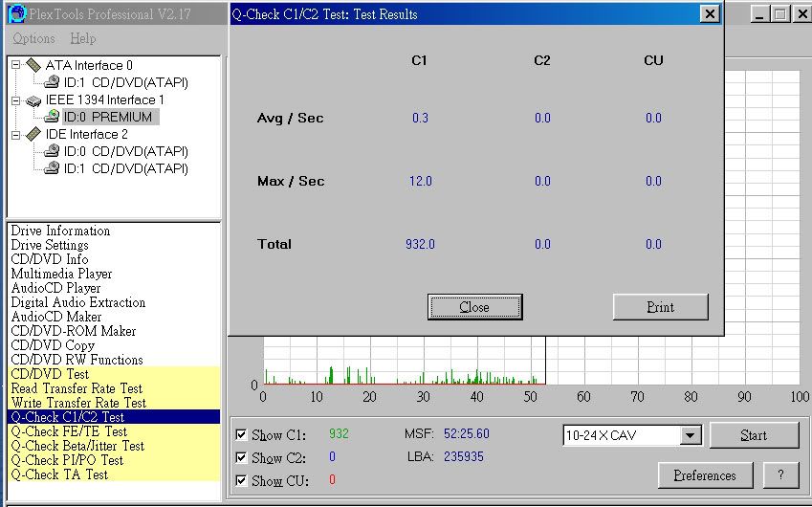812x507 pixels.
Task: Click the IEEE 1394 Interface 1 drive icon
Action: coord(33,100)
